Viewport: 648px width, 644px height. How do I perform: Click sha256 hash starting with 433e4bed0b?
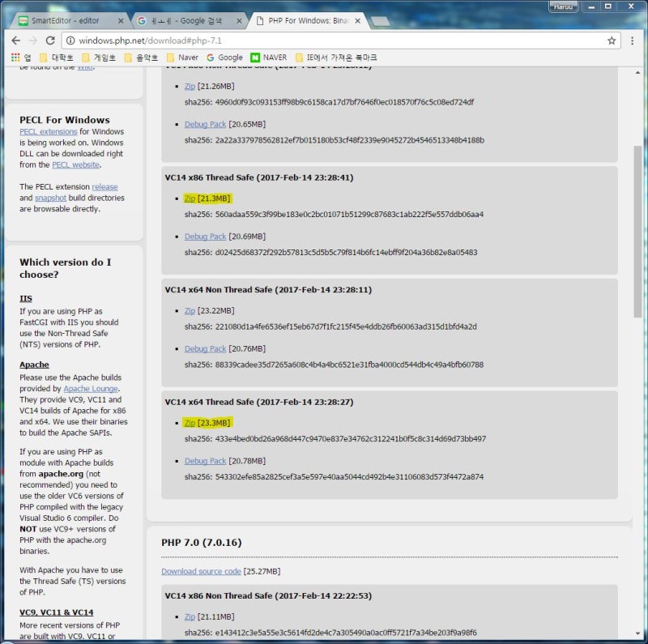[351, 438]
